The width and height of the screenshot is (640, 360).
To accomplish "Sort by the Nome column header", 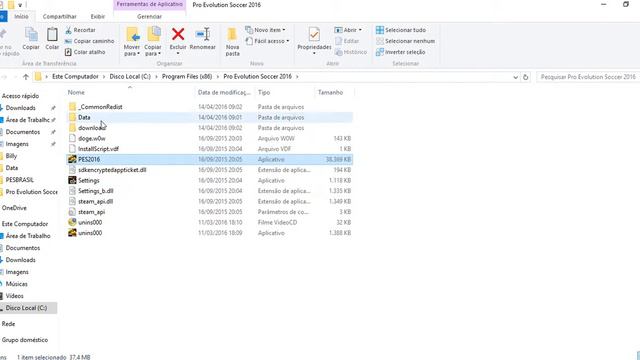I will point(76,93).
